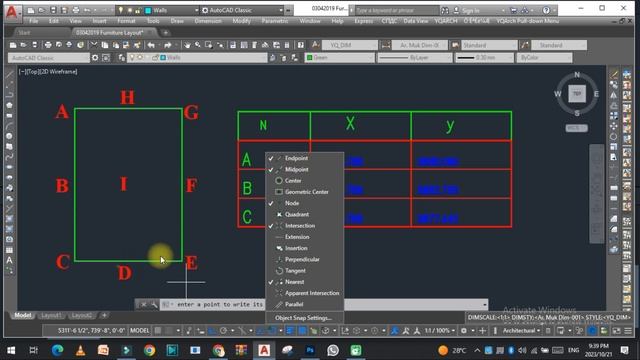Click the Undo arrow in the standard toolbar
This screenshot has height=360, width=640.
(151, 45)
